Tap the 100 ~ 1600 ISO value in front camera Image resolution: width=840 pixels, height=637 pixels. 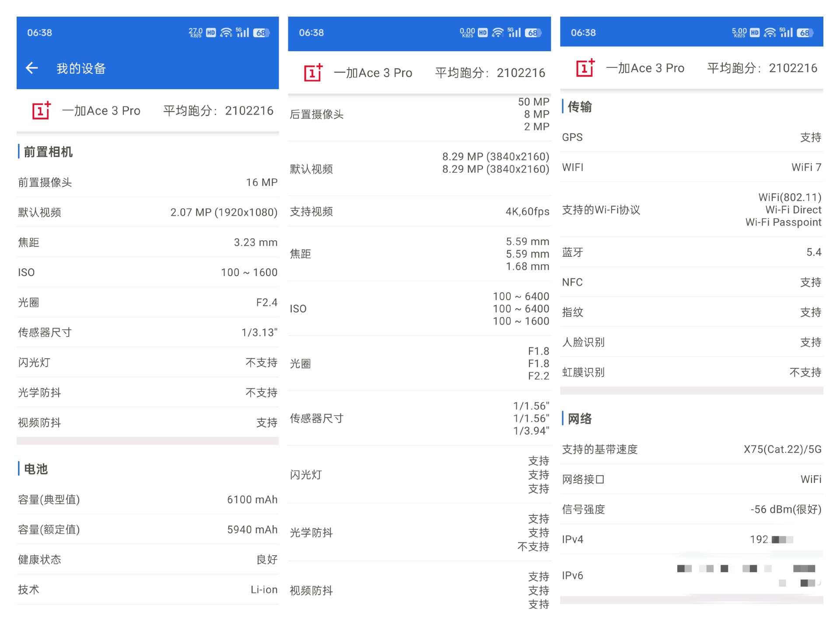[x=249, y=273]
